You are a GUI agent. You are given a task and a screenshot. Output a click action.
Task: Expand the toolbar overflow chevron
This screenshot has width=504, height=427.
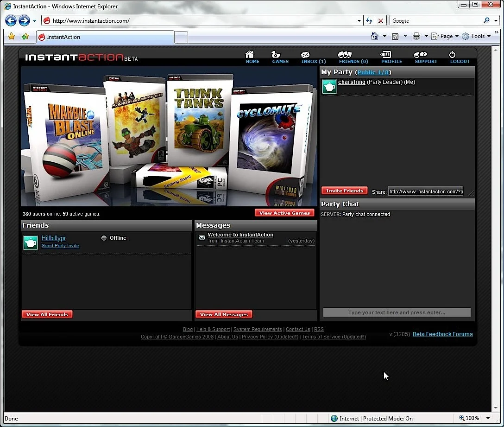496,32
